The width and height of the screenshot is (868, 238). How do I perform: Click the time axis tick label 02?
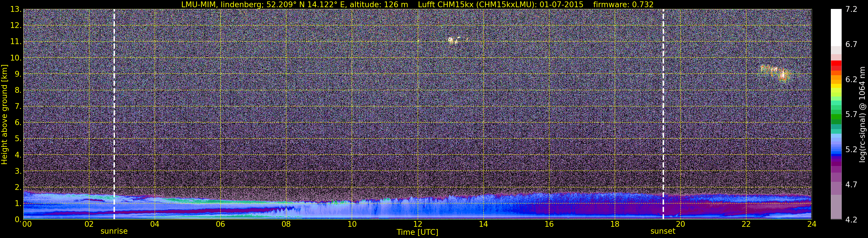89,224
